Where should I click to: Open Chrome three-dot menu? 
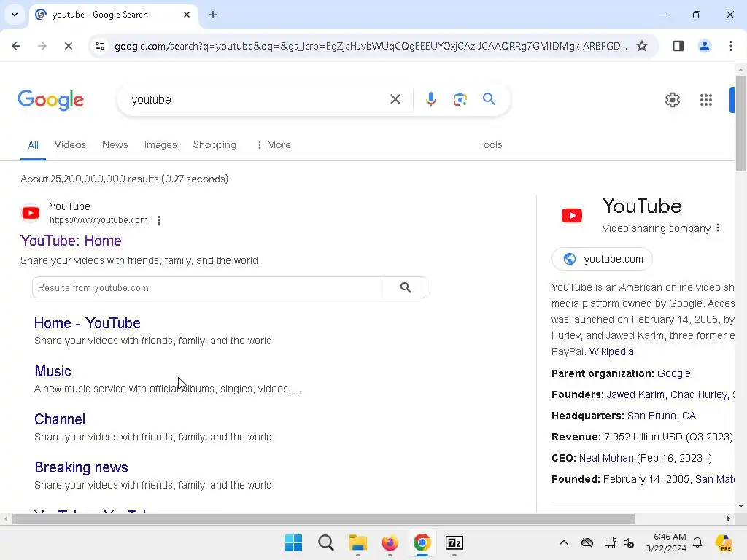coord(731,46)
